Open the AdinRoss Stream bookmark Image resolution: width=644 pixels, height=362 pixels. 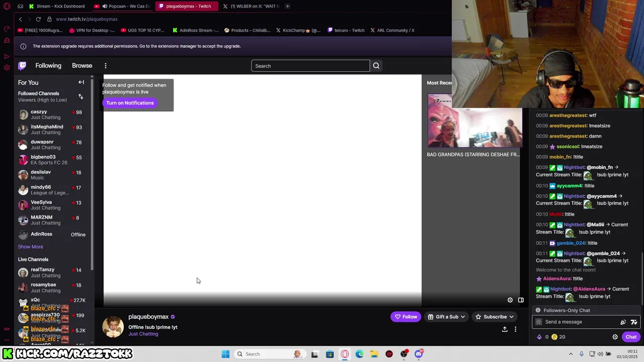tap(195, 30)
